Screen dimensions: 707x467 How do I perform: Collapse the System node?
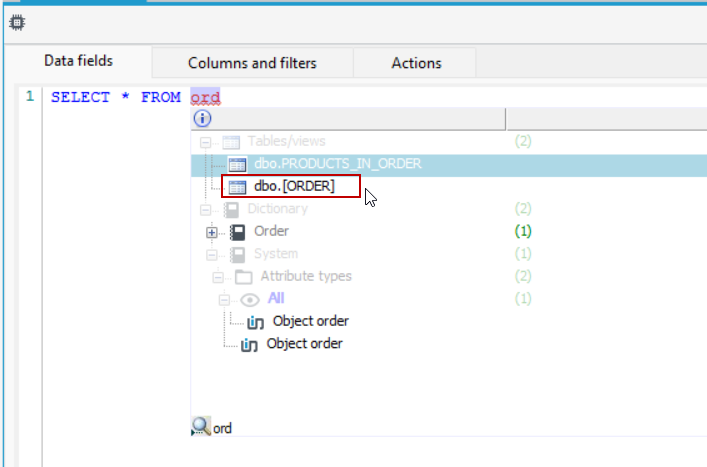point(211,255)
